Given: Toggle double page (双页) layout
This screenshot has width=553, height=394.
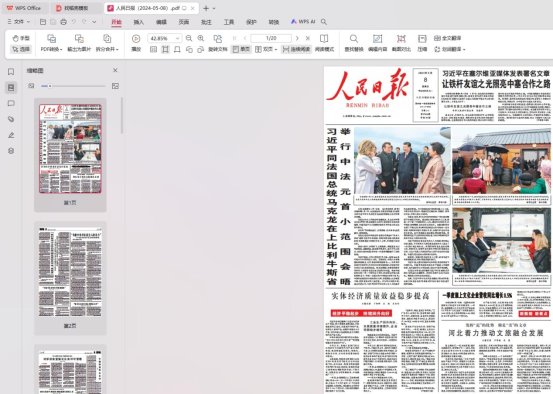Looking at the screenshot, I should 264,49.
